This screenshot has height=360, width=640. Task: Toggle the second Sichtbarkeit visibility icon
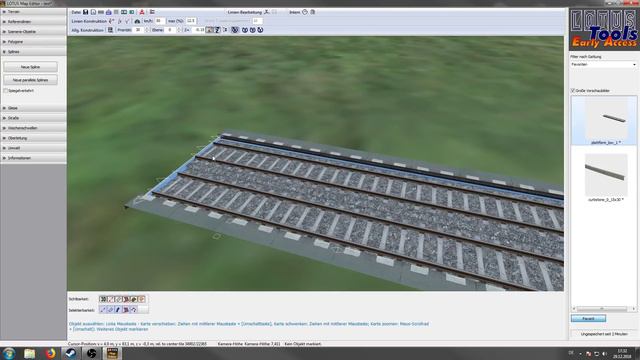point(111,299)
